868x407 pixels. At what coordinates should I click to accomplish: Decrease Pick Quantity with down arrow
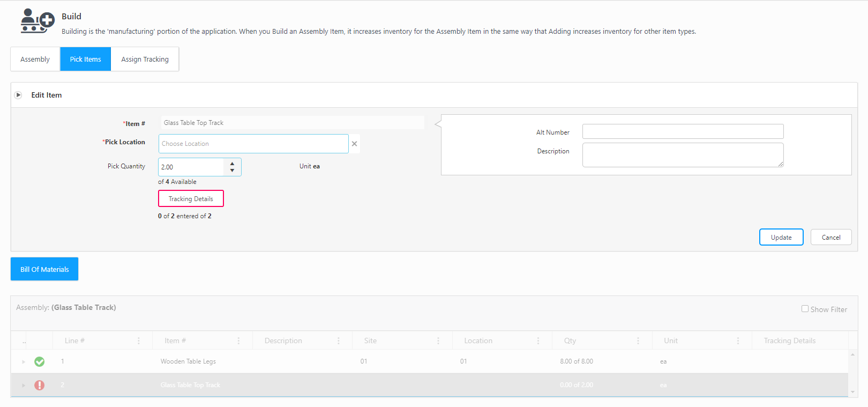click(x=232, y=171)
